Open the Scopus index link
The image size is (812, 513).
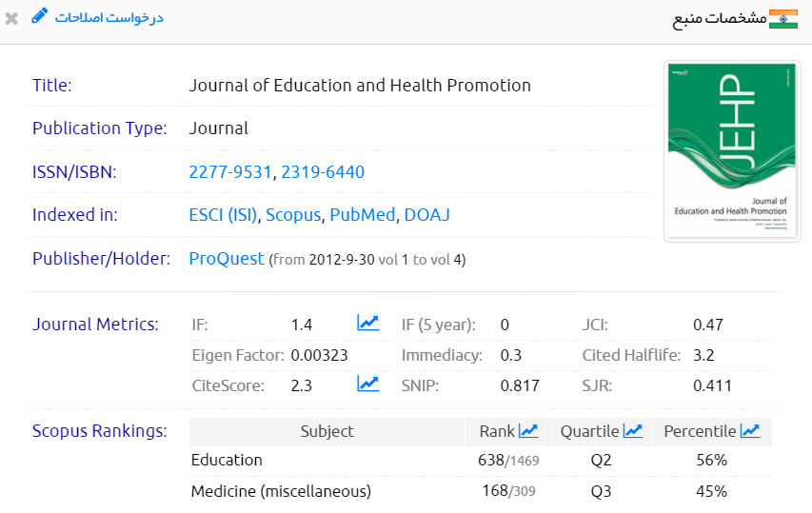point(293,215)
